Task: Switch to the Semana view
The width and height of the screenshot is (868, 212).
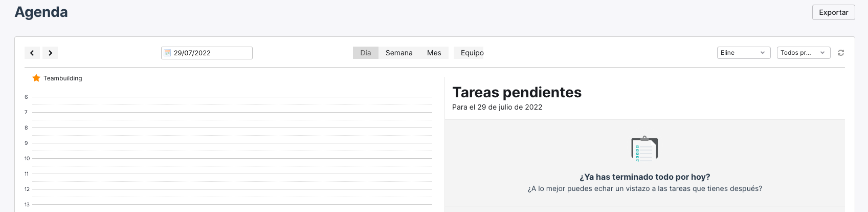Action: point(399,53)
